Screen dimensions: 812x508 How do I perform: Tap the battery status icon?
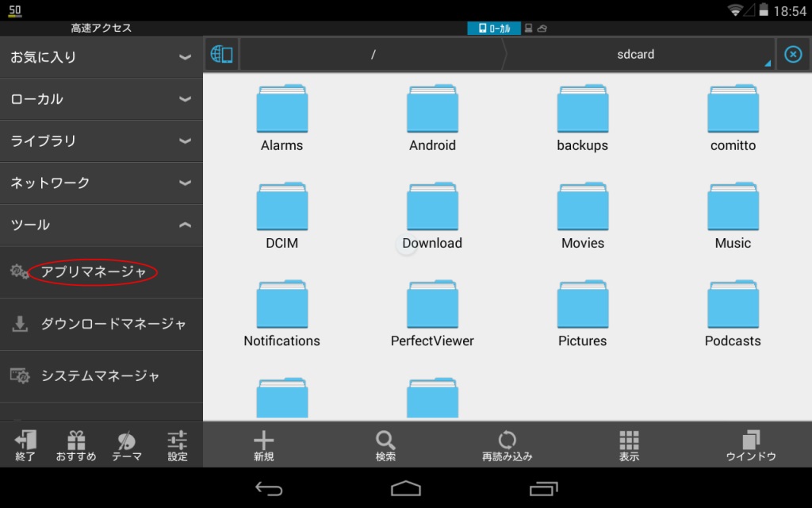click(x=764, y=10)
